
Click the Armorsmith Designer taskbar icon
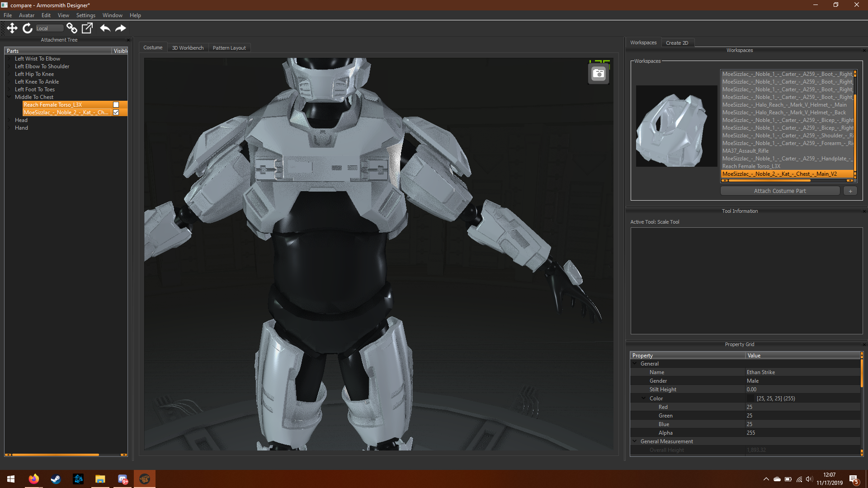(x=145, y=479)
